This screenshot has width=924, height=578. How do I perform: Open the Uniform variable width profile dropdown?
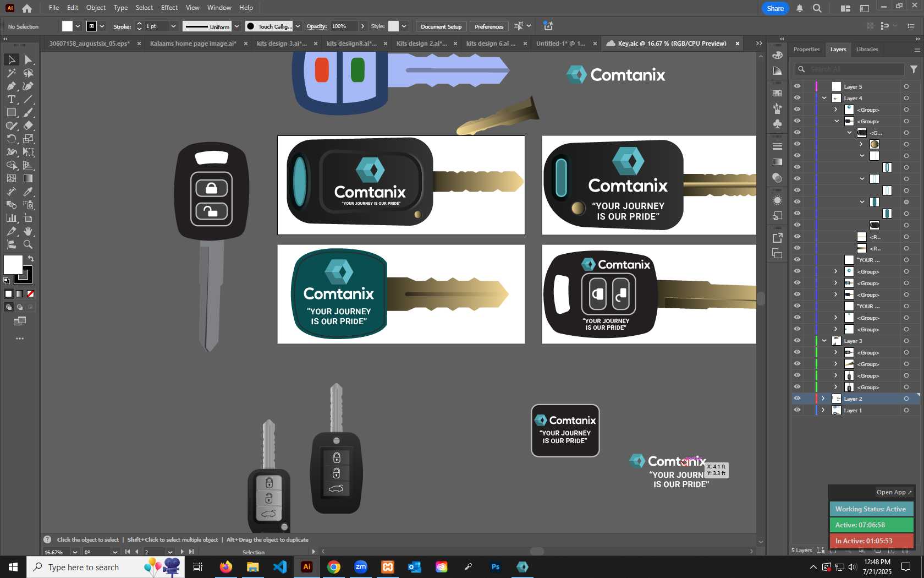[237, 26]
